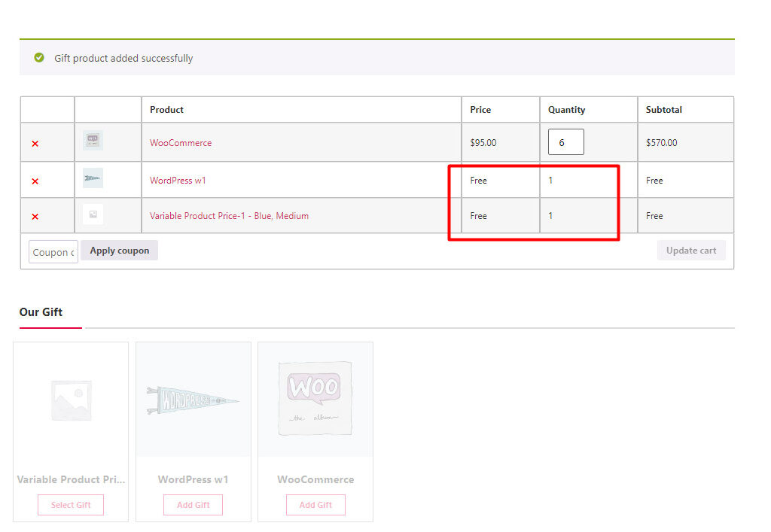
Task: Click inside the coupon code text field
Action: point(53,251)
